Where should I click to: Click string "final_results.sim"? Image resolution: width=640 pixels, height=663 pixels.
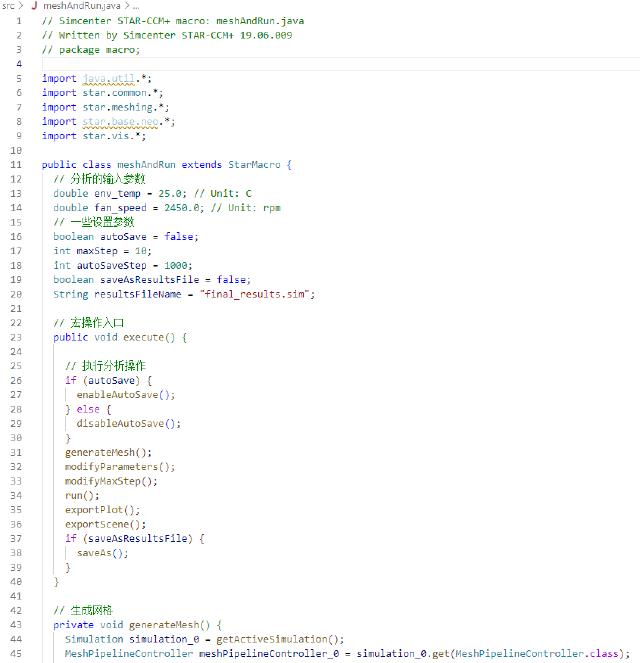click(254, 294)
